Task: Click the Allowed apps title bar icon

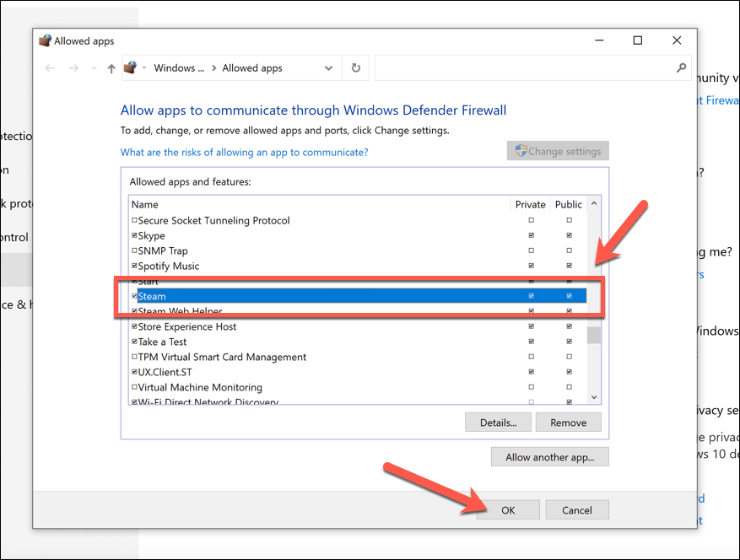Action: click(45, 40)
